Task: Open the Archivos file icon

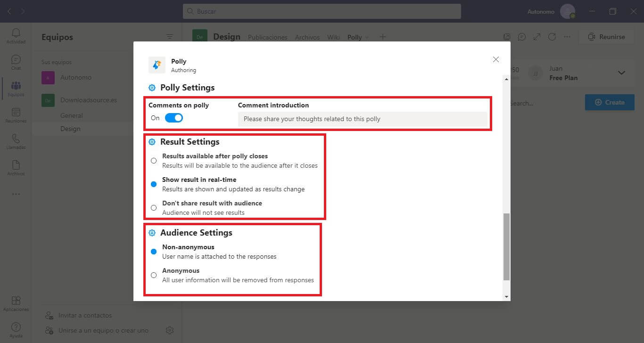Action: [16, 165]
